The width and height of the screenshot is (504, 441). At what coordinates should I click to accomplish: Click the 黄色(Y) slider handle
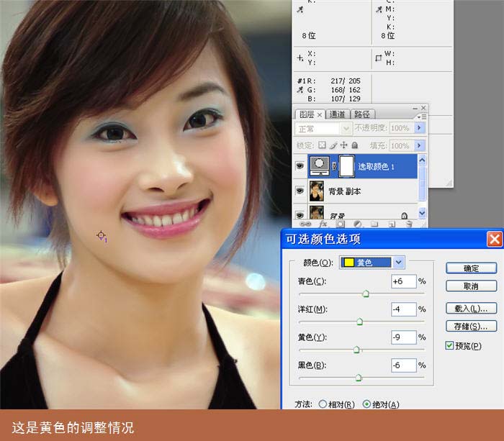(x=356, y=349)
